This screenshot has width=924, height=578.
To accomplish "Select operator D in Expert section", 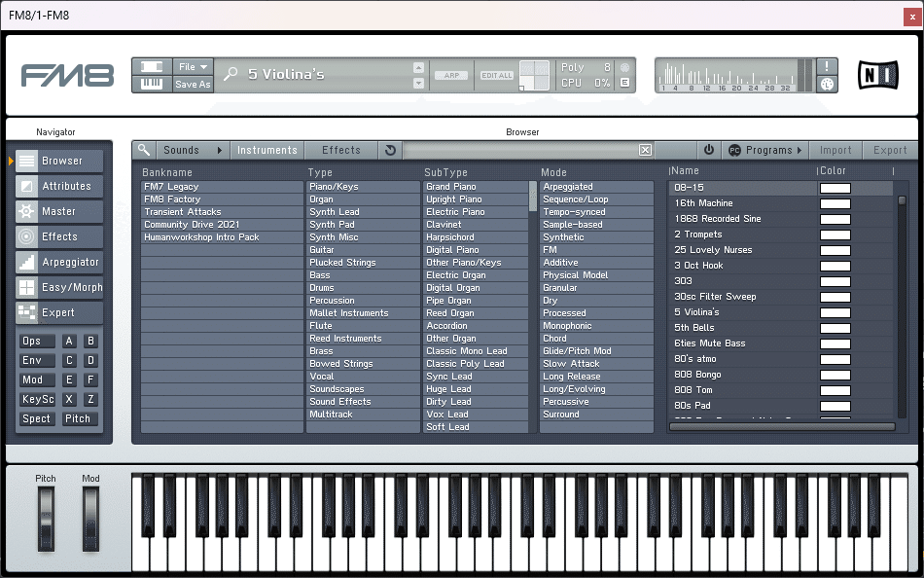I will tap(90, 360).
